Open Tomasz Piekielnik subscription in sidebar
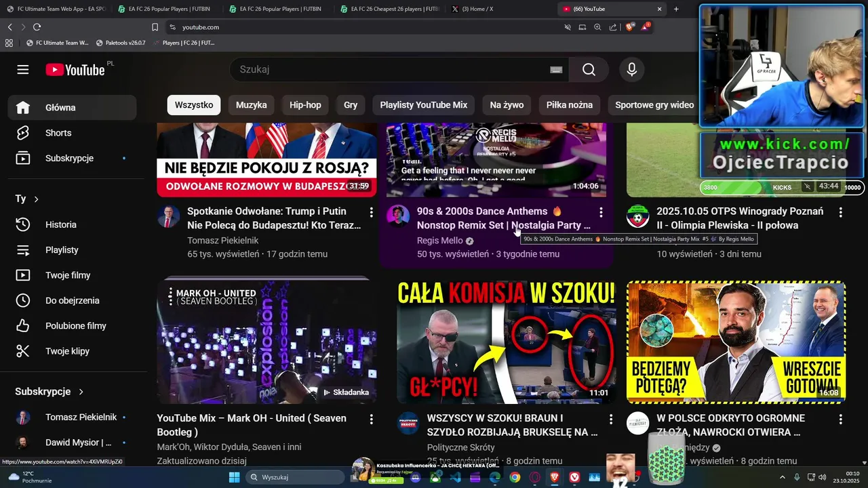The image size is (868, 488). coord(72,418)
